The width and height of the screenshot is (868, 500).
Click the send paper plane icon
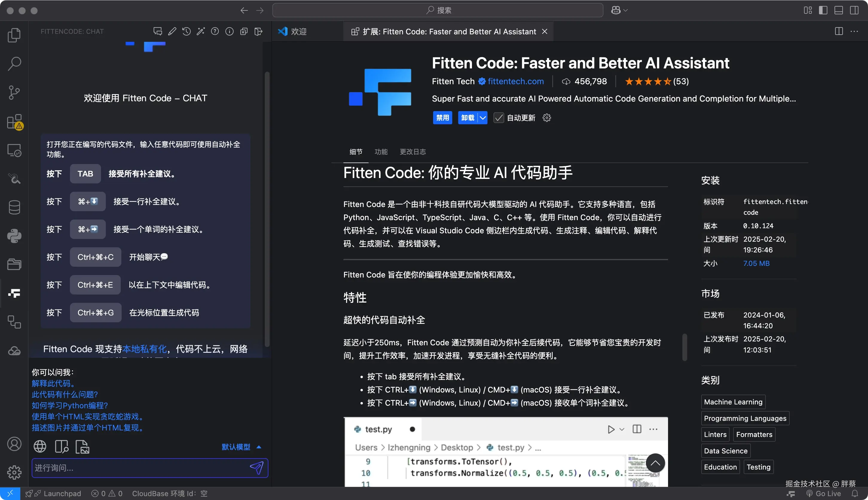(256, 468)
